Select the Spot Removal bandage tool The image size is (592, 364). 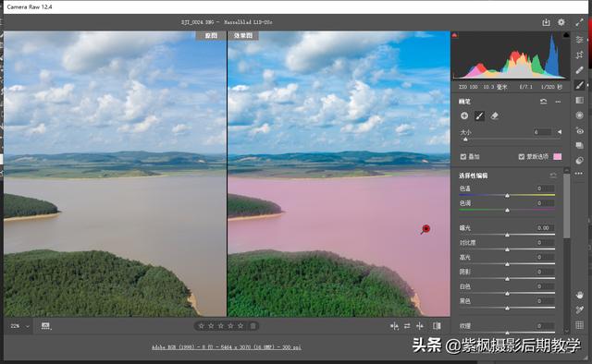(x=580, y=70)
